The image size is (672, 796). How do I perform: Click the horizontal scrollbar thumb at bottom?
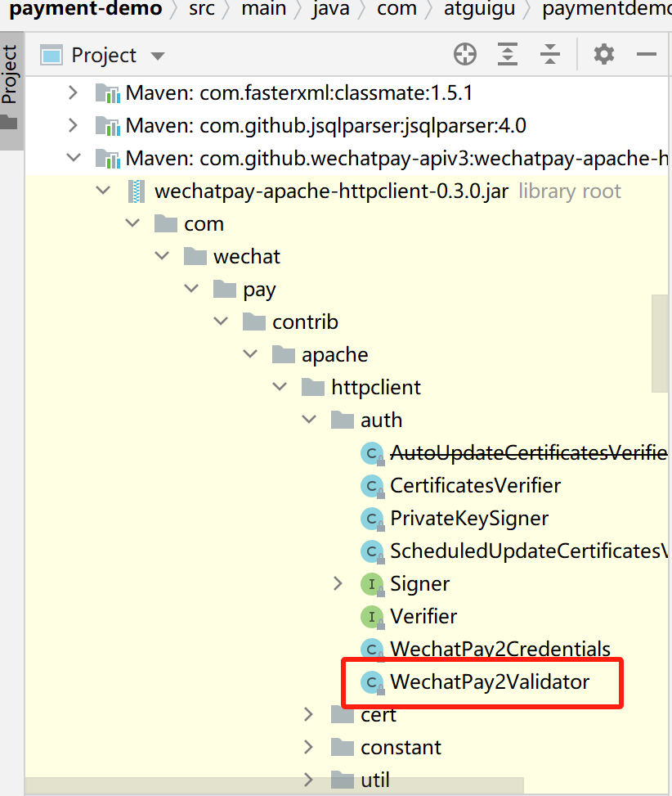click(x=274, y=786)
